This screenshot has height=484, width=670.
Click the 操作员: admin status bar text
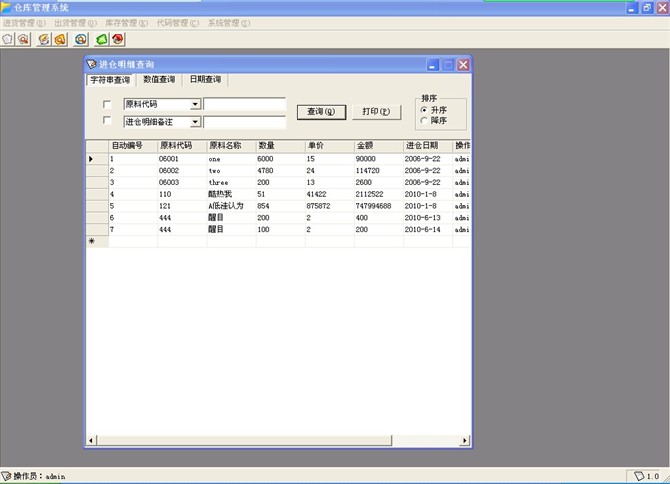39,476
